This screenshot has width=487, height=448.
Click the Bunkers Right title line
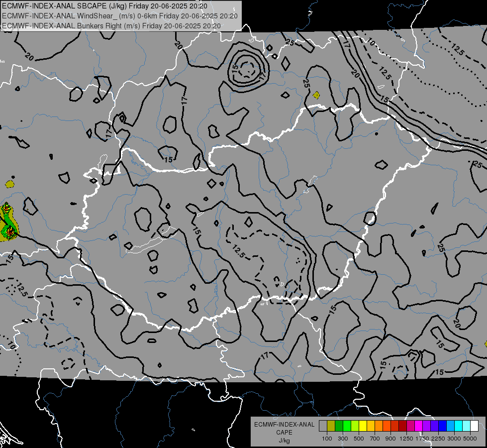(x=111, y=26)
